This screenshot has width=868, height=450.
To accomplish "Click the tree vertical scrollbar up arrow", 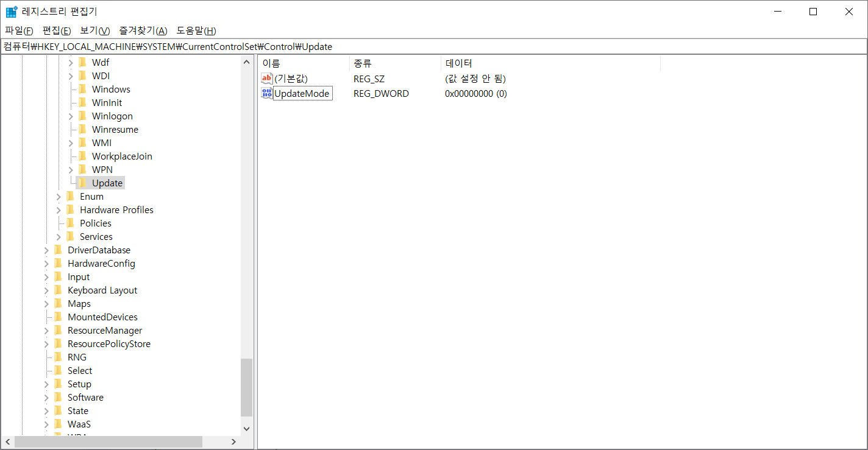I will click(x=246, y=62).
